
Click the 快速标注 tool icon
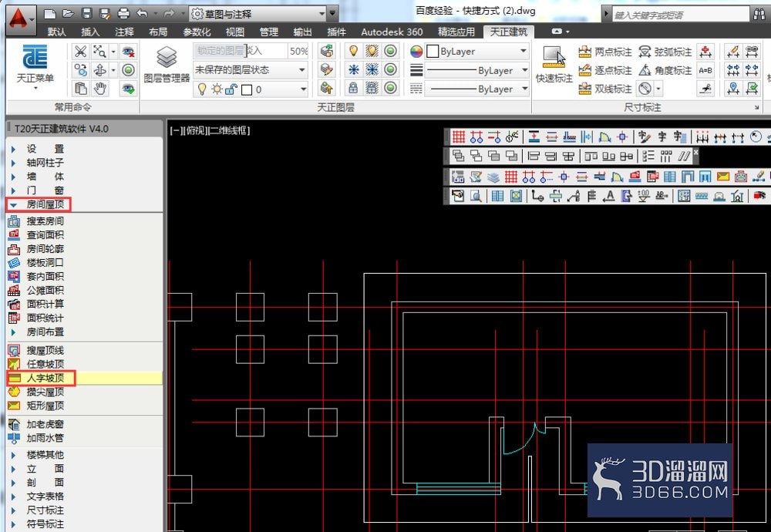[554, 64]
